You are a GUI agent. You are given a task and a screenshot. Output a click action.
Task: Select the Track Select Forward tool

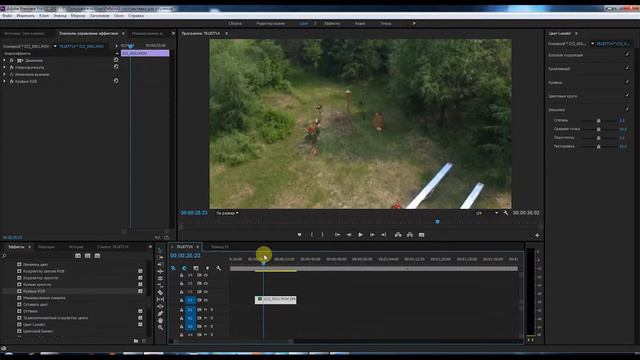point(160,258)
